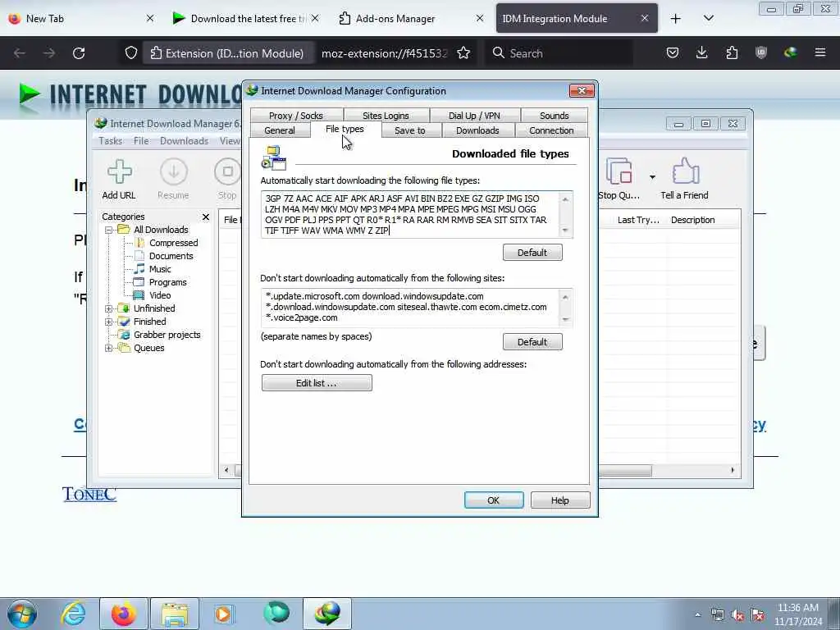Launch Internet Explorer from the taskbar

(x=73, y=614)
